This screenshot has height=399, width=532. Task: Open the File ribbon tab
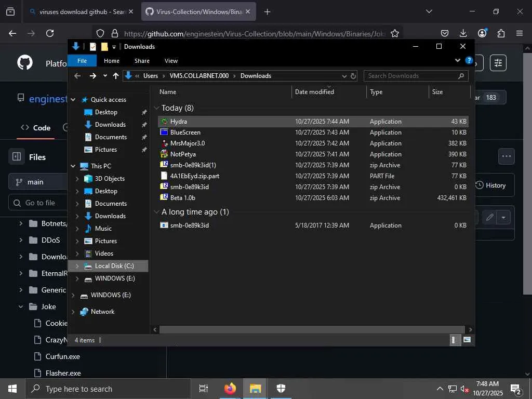[82, 61]
